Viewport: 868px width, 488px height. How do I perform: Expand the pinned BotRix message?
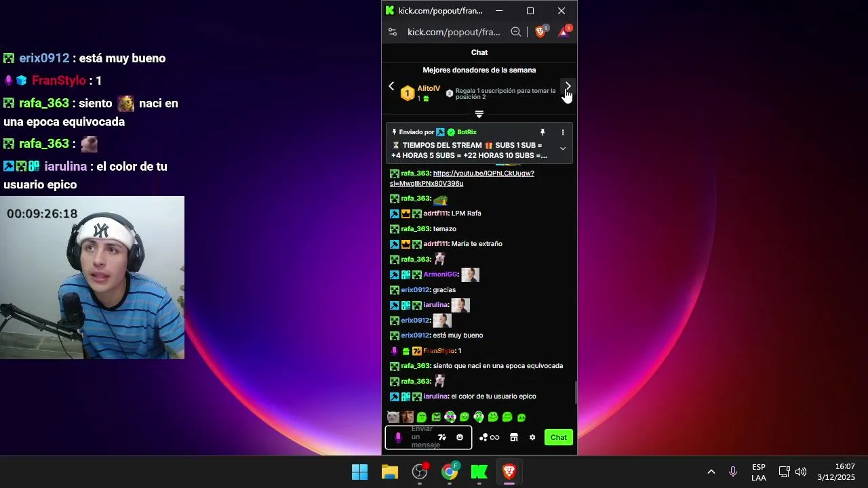point(562,148)
